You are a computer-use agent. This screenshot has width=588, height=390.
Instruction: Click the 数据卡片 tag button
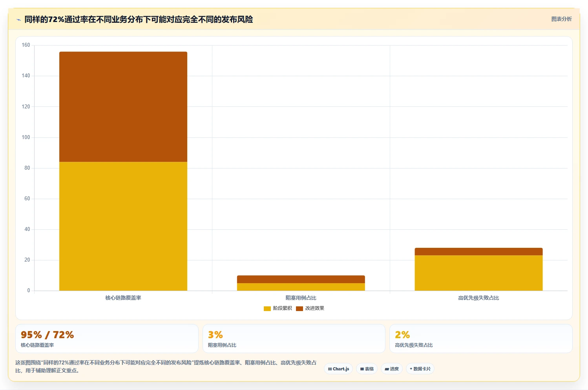click(x=420, y=369)
